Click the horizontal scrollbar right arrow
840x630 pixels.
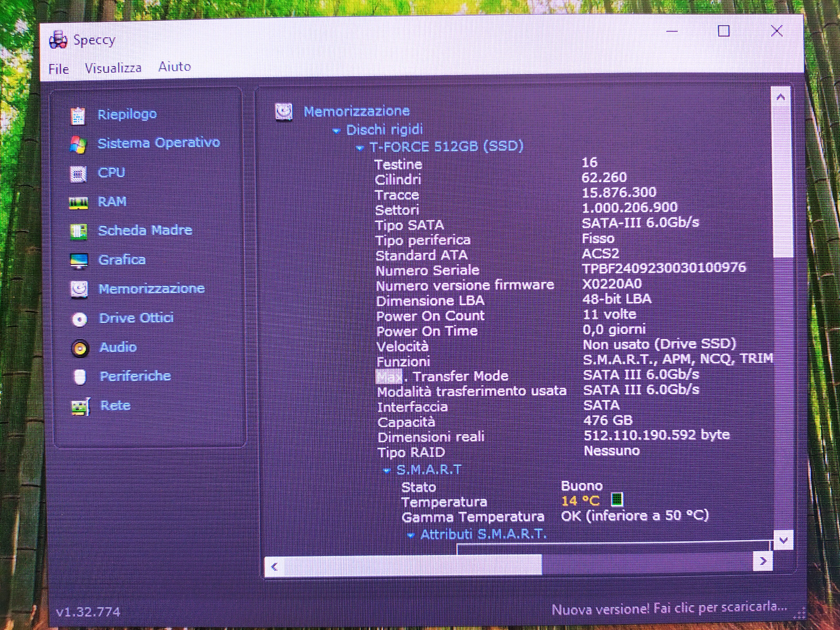point(763,561)
